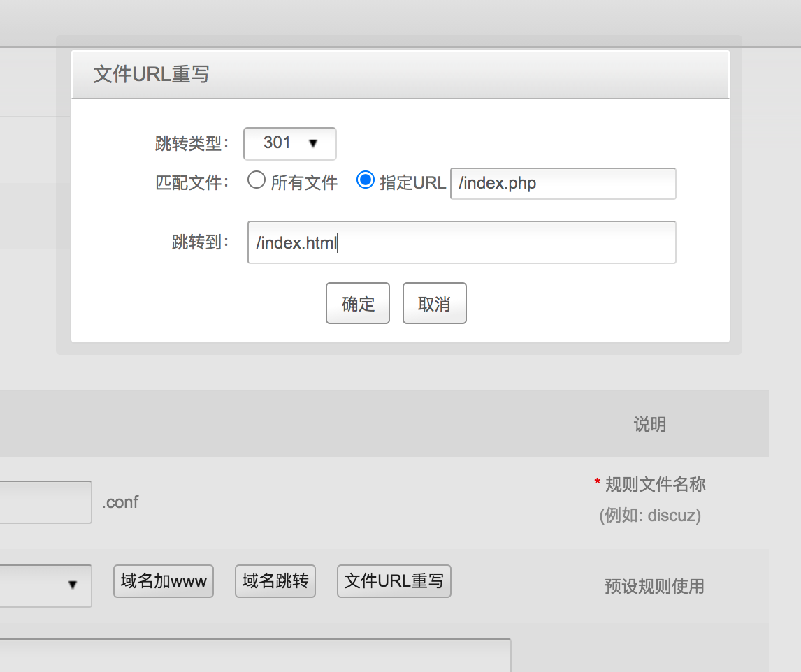This screenshot has width=801, height=672.
Task: Select the 所有文件 radio button
Action: [257, 181]
